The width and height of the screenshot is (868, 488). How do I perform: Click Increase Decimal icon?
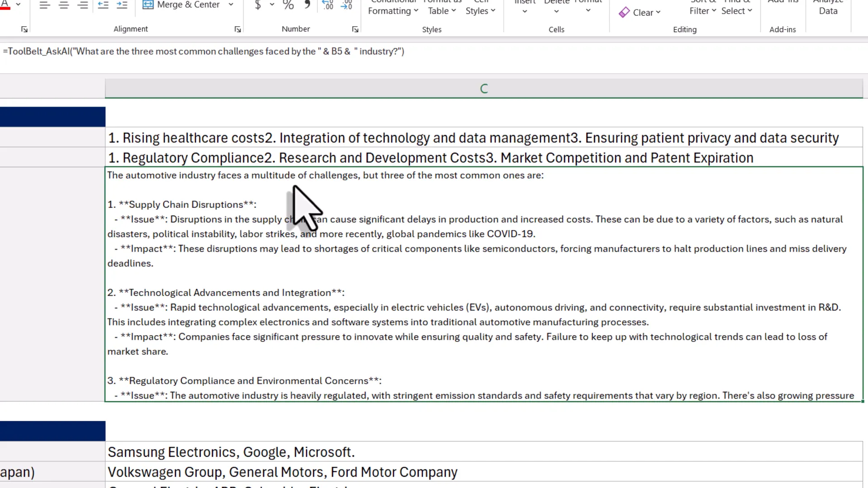click(328, 5)
